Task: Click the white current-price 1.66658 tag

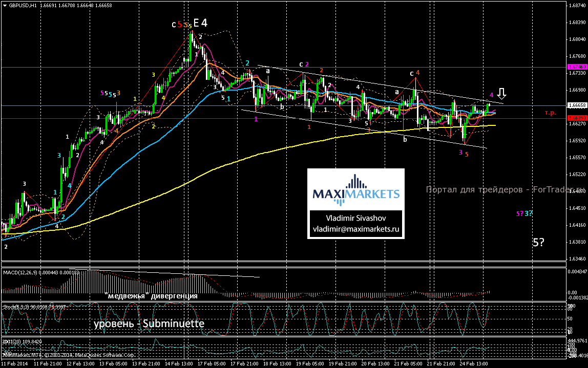Action: 576,105
